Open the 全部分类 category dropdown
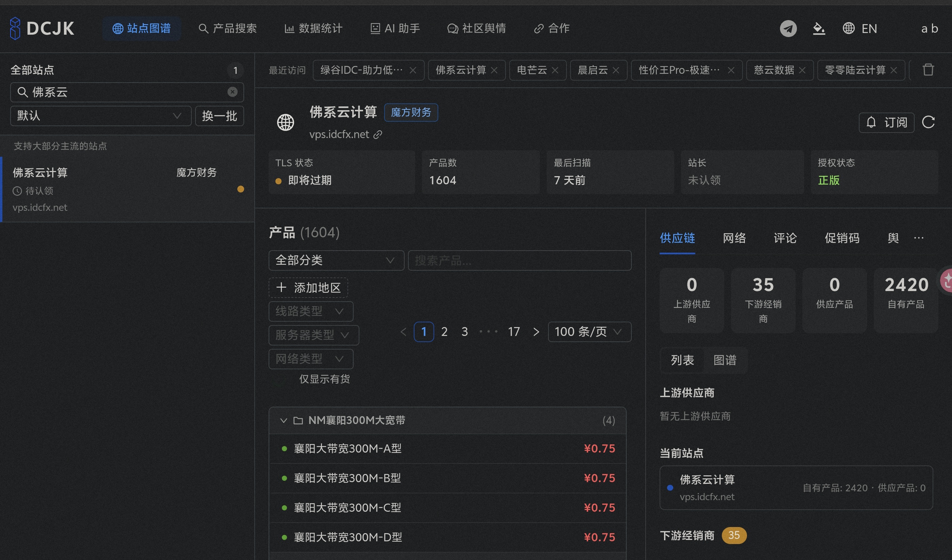Viewport: 952px width, 560px height. (x=336, y=260)
